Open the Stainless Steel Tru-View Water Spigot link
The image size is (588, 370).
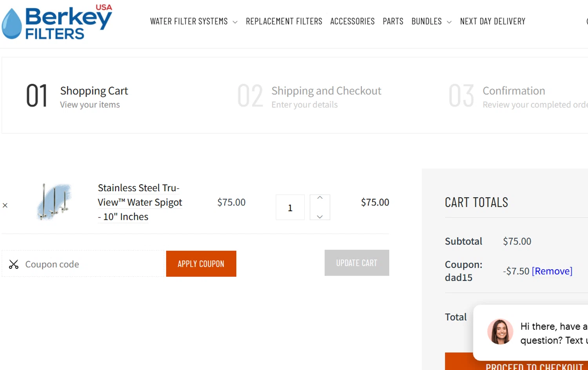click(x=140, y=202)
